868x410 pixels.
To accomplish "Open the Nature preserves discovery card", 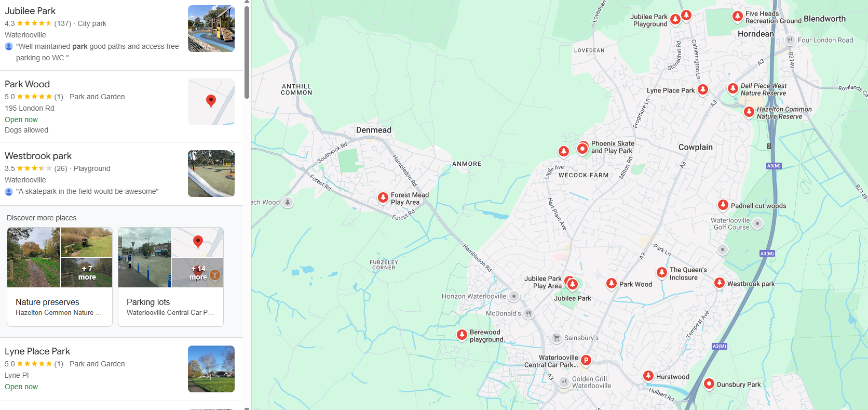I will click(60, 277).
